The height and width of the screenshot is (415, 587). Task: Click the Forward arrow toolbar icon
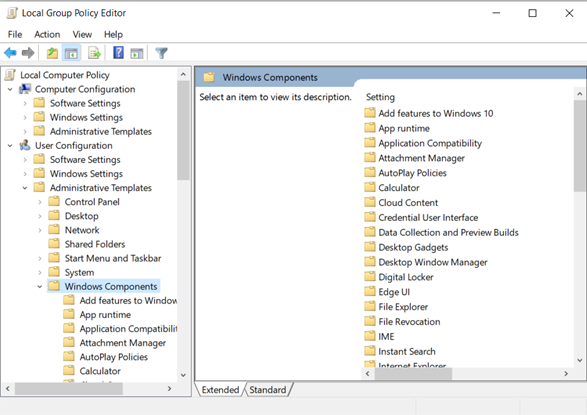pos(28,53)
